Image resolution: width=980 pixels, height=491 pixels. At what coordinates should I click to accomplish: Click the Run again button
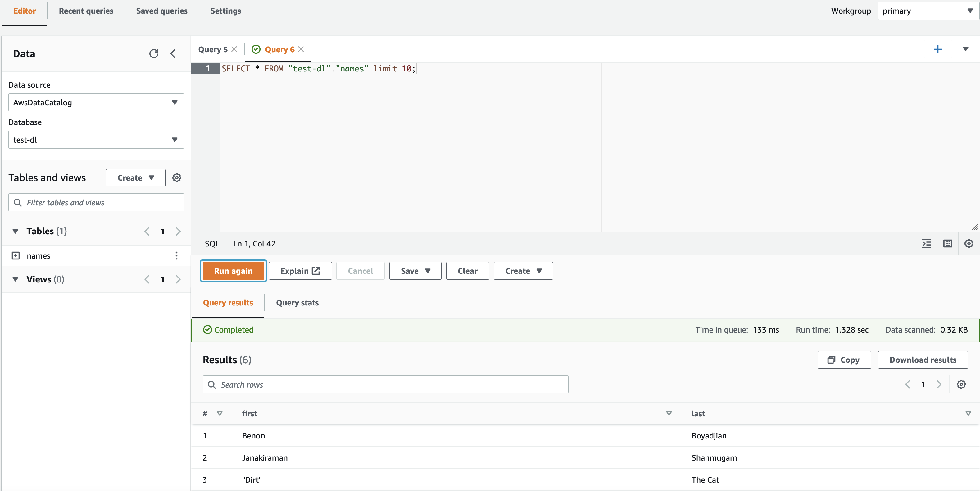(x=233, y=271)
